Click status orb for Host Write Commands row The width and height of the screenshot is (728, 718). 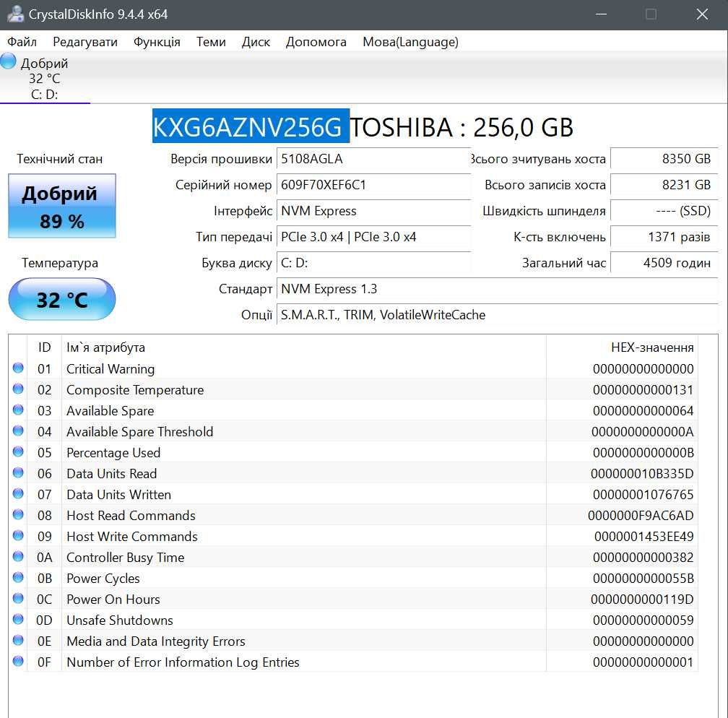[18, 535]
